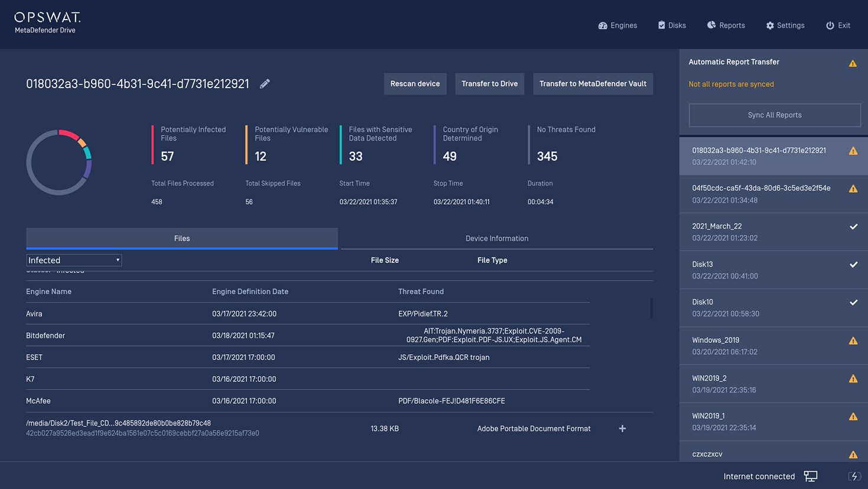The width and height of the screenshot is (868, 489).
Task: Click the PDF/Blacole-FEJ threat name
Action: [451, 401]
